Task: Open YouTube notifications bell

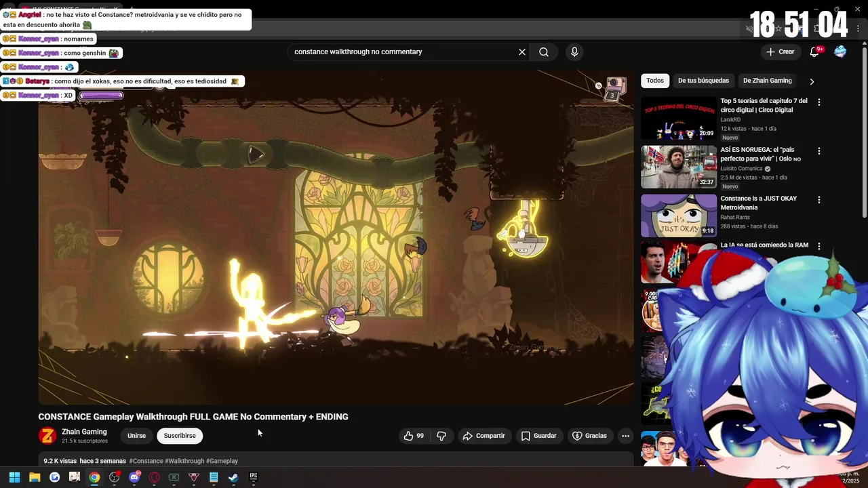Action: (815, 52)
